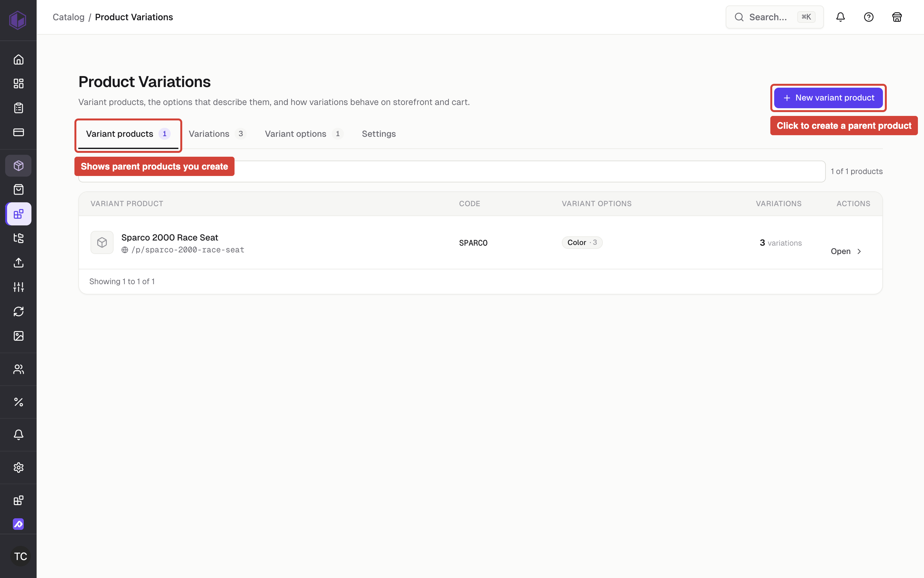The height and width of the screenshot is (578, 924).
Task: Click the Search field in top bar
Action: coord(774,17)
